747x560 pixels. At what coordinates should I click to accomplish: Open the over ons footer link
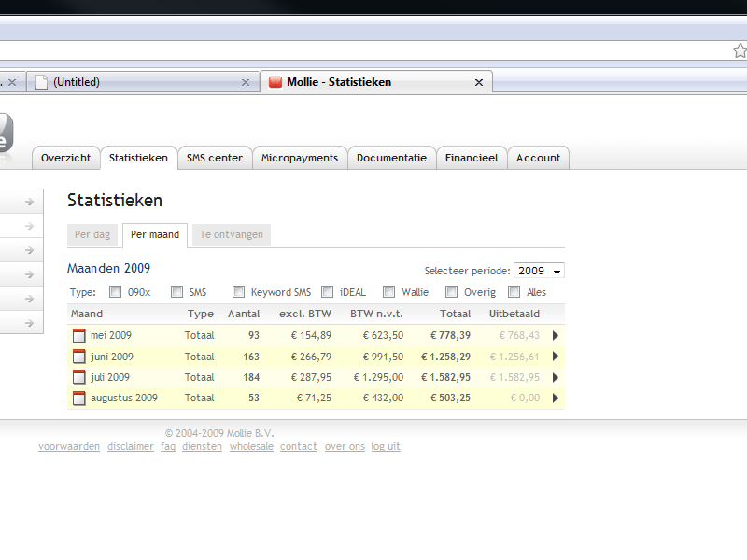(x=345, y=447)
